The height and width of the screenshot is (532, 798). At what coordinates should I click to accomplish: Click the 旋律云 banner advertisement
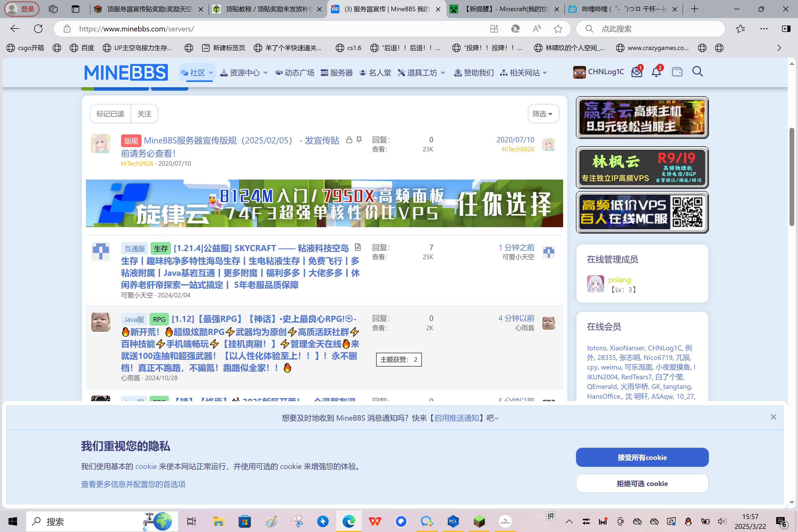click(324, 203)
